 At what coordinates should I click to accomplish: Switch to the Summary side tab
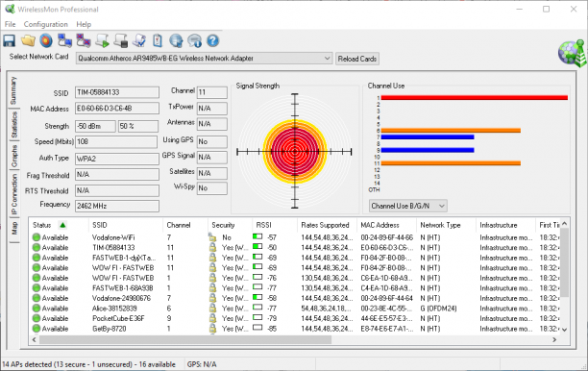coord(13,90)
